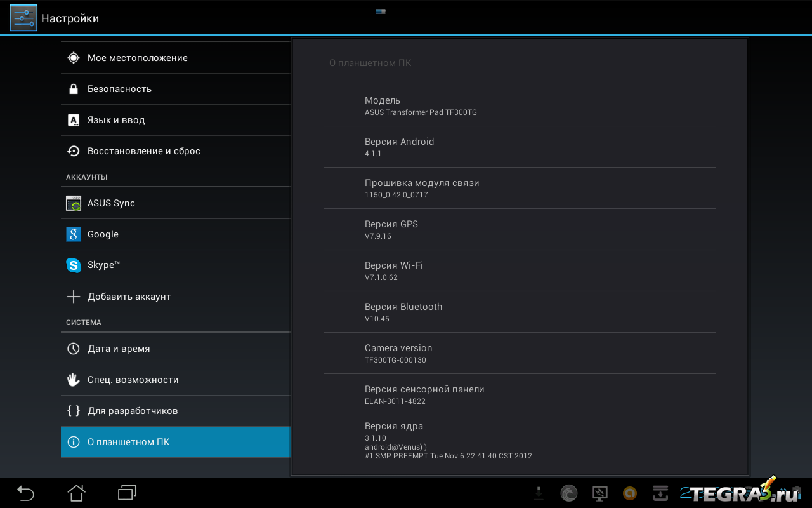
Task: Open the Для разработчиков label
Action: coord(133,411)
